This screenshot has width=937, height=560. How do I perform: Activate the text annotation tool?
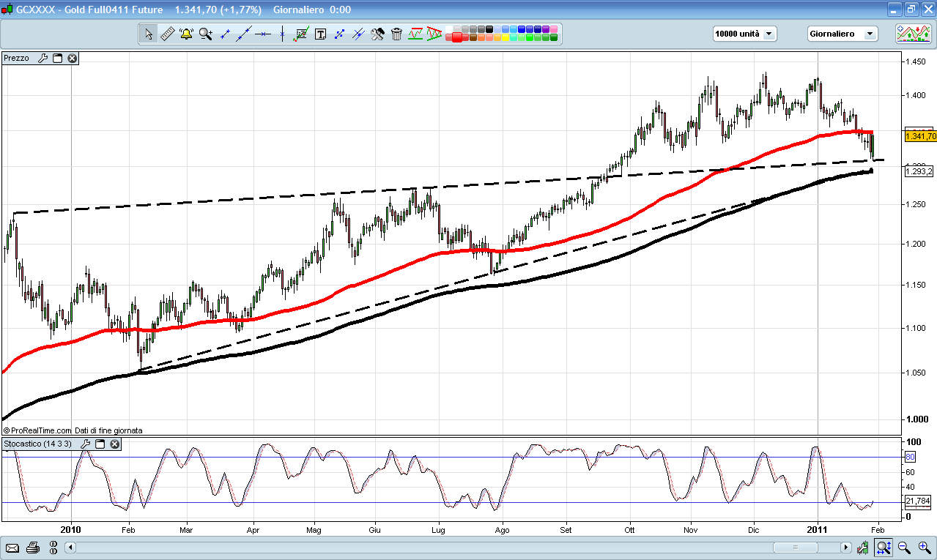click(x=320, y=34)
